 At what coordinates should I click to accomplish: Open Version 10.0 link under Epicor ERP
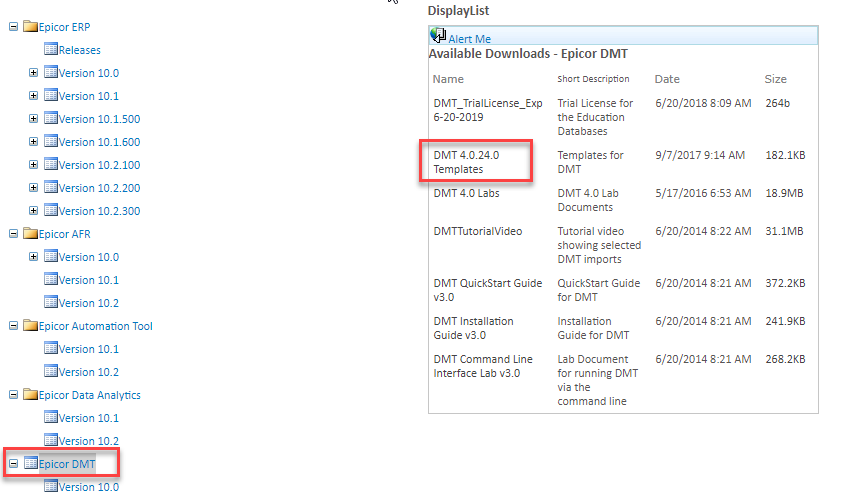click(89, 73)
